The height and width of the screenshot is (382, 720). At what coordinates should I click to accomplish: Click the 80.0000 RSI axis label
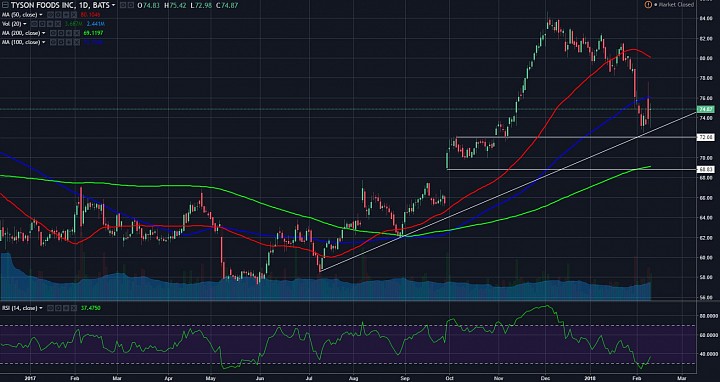click(x=709, y=316)
